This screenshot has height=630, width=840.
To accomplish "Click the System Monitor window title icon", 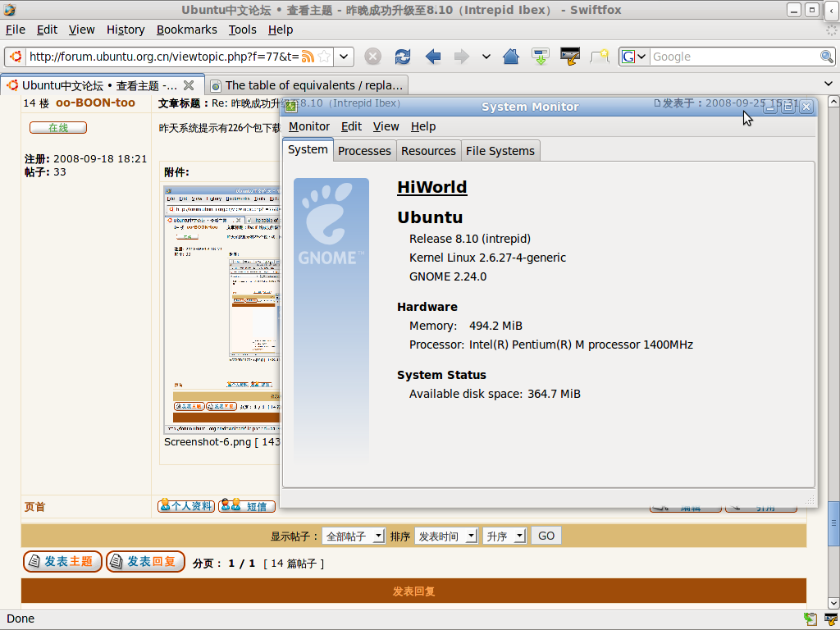I will click(x=291, y=106).
